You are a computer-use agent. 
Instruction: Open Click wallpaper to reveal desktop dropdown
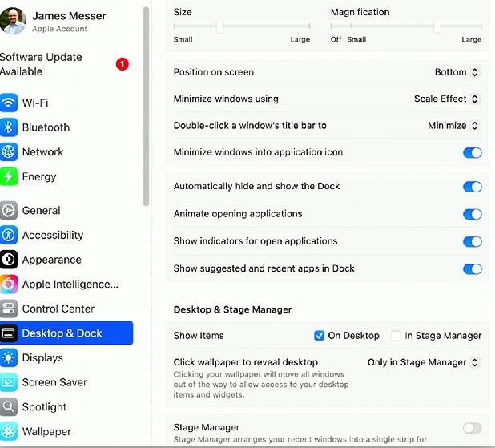point(424,362)
